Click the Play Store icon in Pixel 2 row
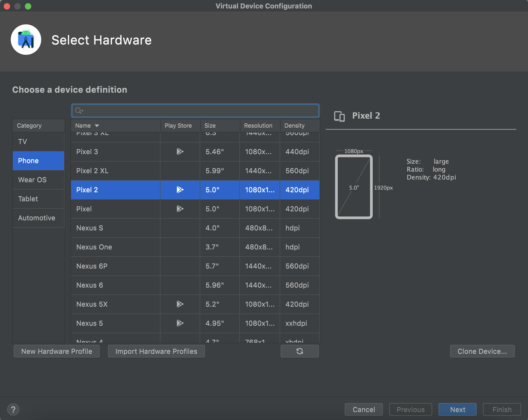The height and width of the screenshot is (420, 528). tap(180, 190)
